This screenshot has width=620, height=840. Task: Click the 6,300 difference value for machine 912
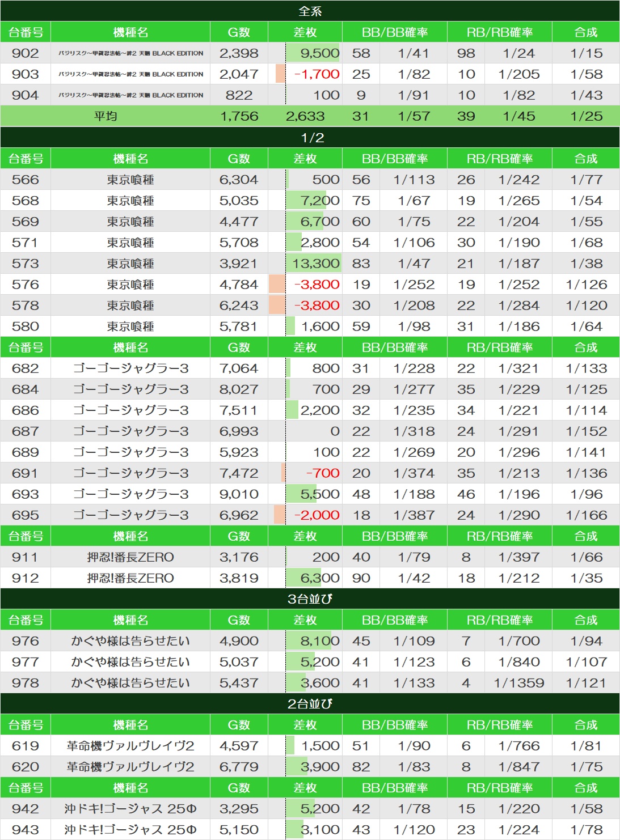coord(320,578)
